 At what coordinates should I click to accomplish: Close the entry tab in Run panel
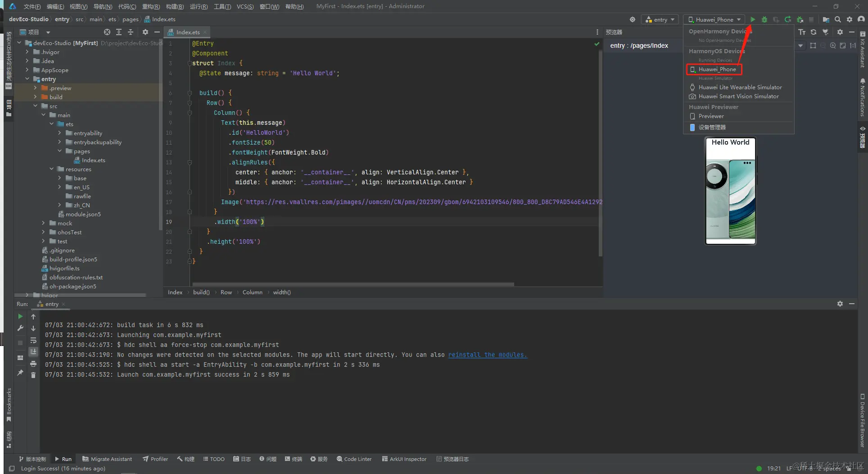(63, 304)
